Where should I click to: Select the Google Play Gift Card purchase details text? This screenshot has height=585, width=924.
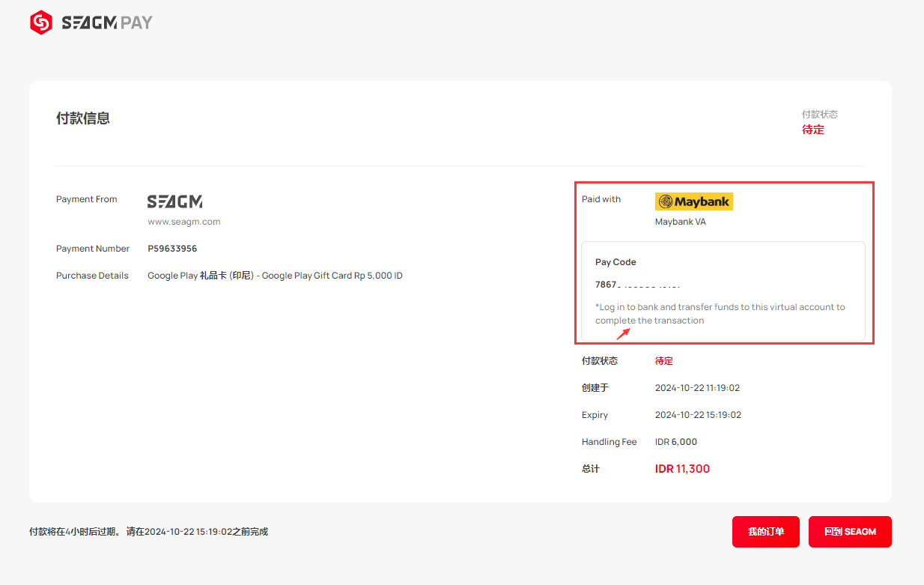click(x=275, y=276)
